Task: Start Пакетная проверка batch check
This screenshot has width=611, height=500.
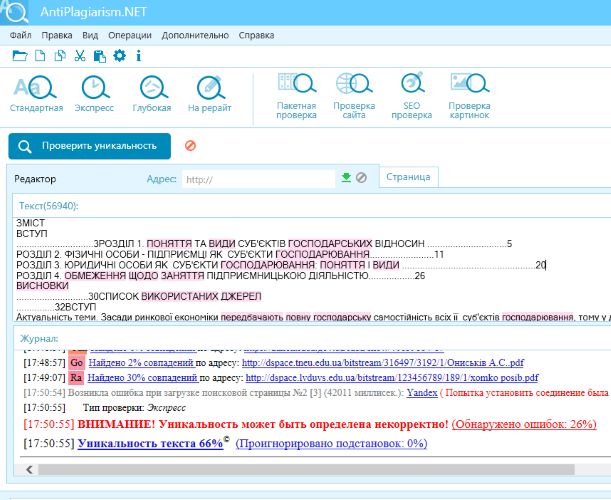Action: tap(296, 96)
